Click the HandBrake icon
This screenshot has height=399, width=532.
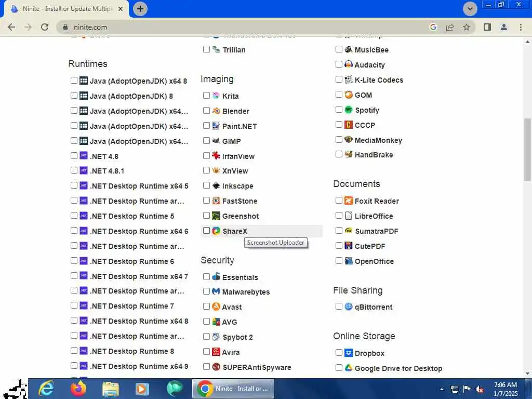pyautogui.click(x=349, y=154)
